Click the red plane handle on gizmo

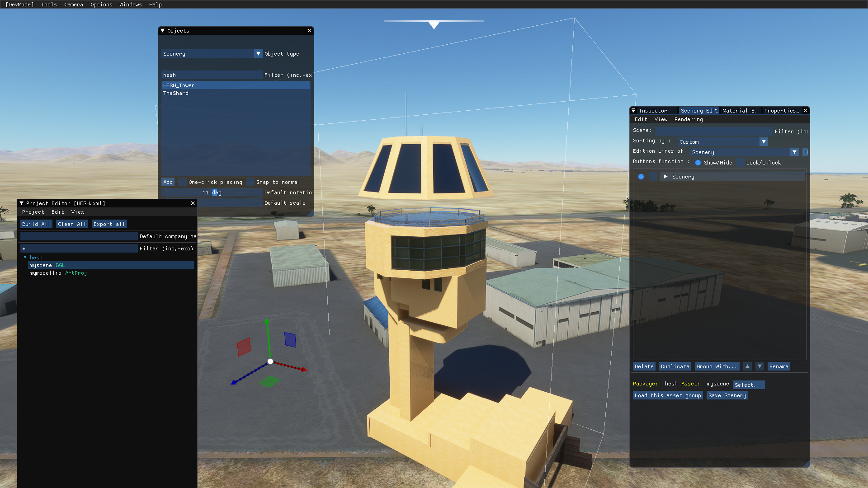(x=244, y=347)
